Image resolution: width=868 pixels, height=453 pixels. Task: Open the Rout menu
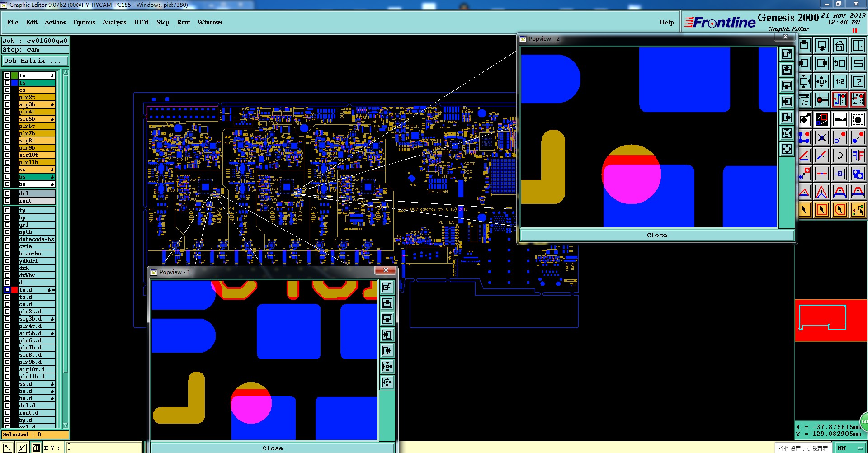click(184, 22)
